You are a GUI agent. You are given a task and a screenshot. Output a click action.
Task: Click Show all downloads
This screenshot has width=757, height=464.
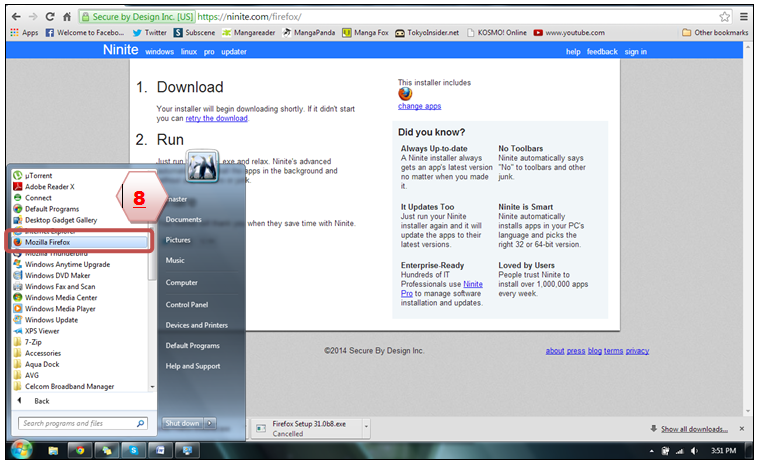click(694, 429)
